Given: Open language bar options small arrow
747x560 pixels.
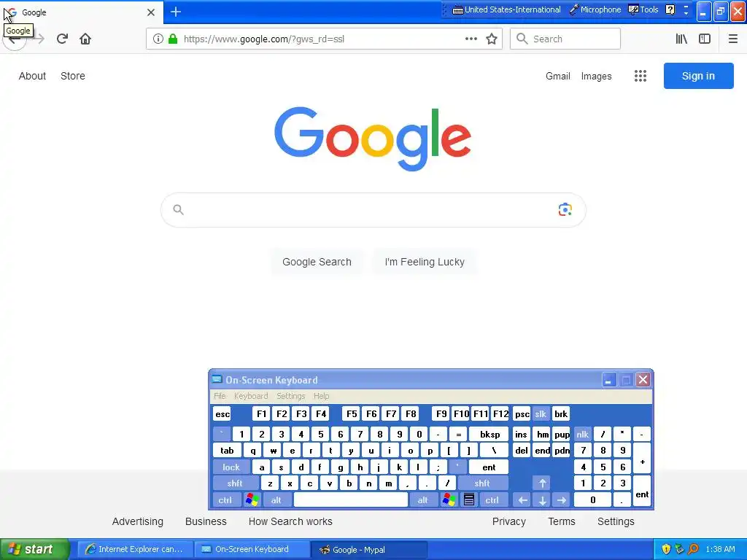Looking at the screenshot, I should point(686,13).
